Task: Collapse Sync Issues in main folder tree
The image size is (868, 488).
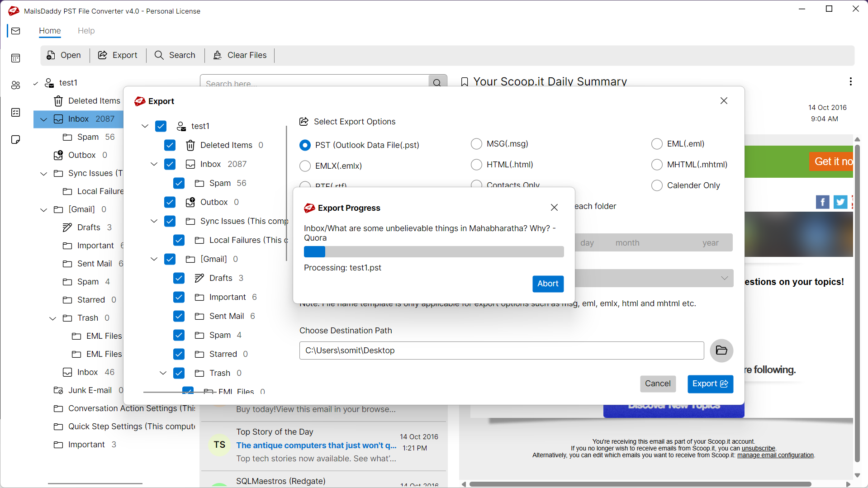Action: tap(44, 174)
